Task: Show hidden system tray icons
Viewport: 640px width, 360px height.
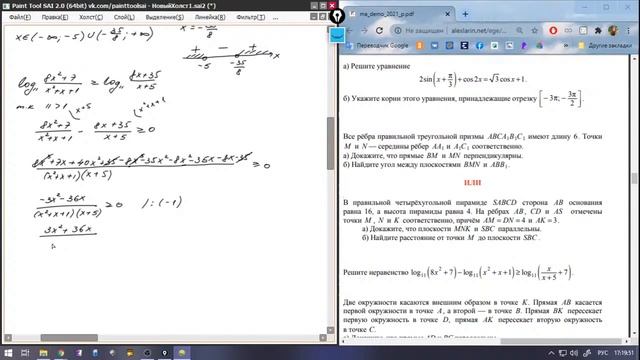Action: [x=551, y=353]
